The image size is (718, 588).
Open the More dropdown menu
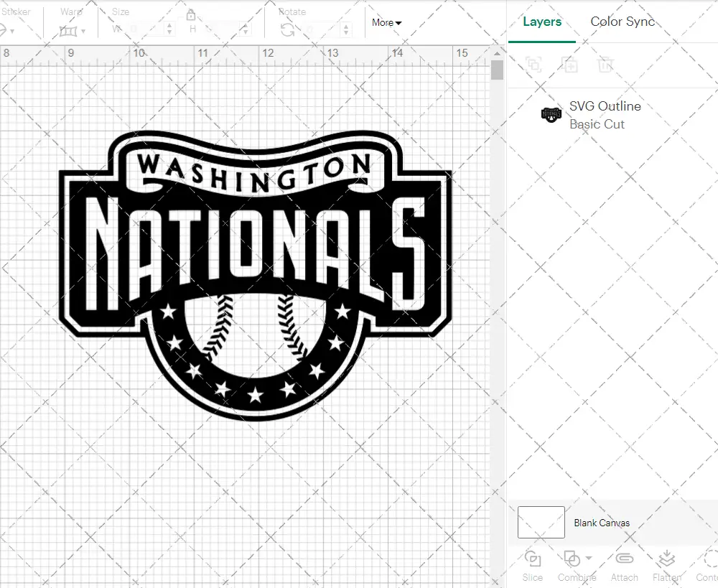pos(386,22)
